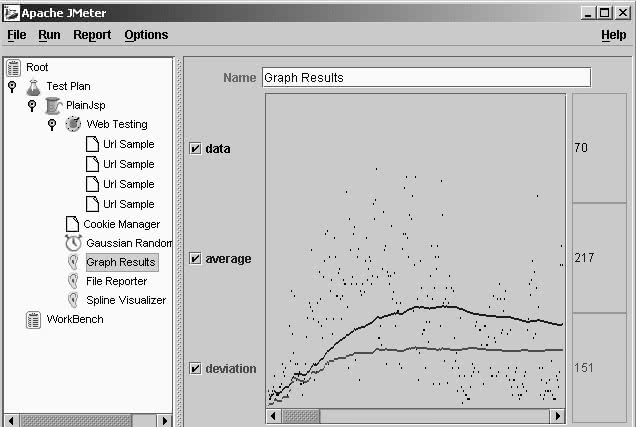The image size is (636, 427).
Task: Click the split pane divider handle
Action: point(178,241)
